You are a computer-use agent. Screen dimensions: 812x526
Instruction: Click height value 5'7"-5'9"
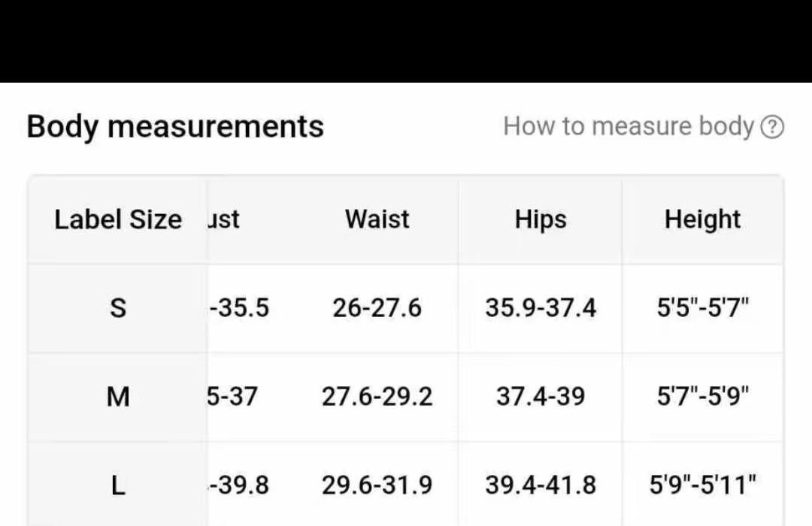pyautogui.click(x=703, y=397)
